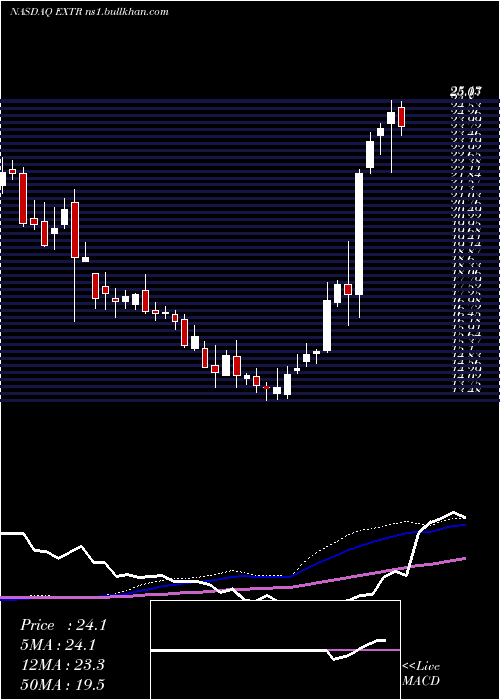Screen dimensions: 500x700
Task: Click the last red candlestick on the right
Action: coord(401,117)
